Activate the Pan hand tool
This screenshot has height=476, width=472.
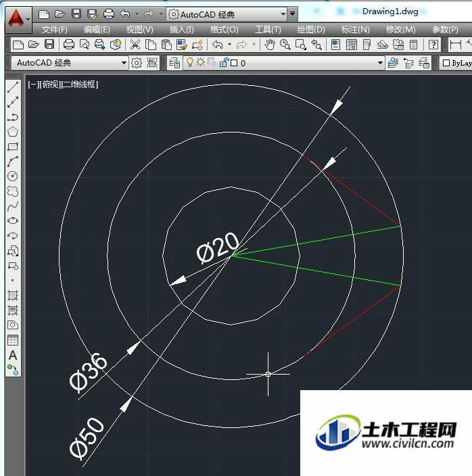point(270,45)
